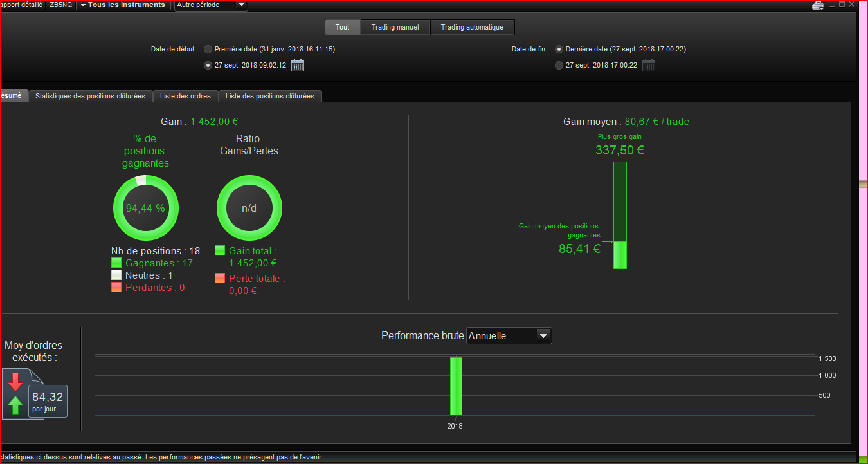Select the Trading automatique filter button
The height and width of the screenshot is (464, 868).
coord(472,27)
